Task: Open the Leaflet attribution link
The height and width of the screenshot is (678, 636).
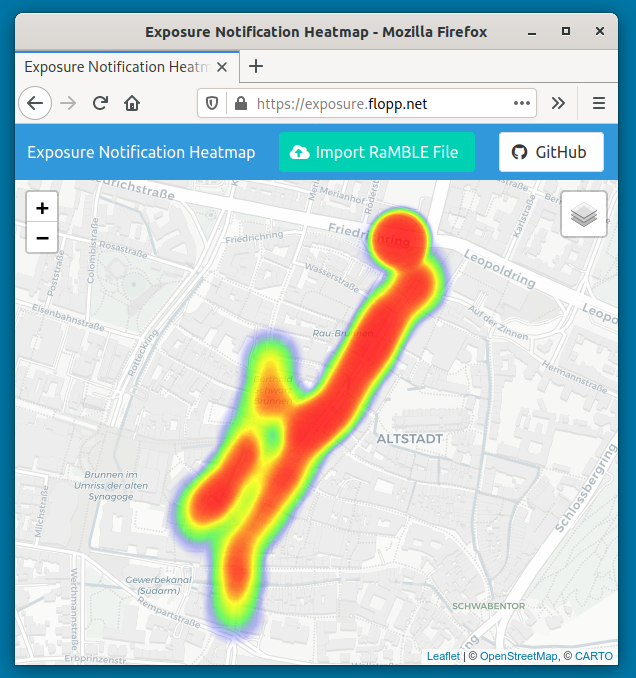Action: tap(443, 656)
